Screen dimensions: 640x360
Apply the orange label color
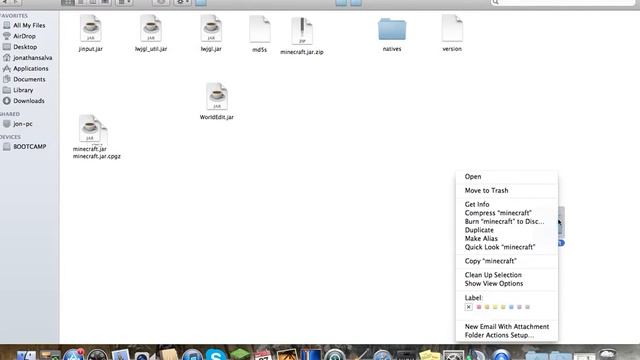487,307
